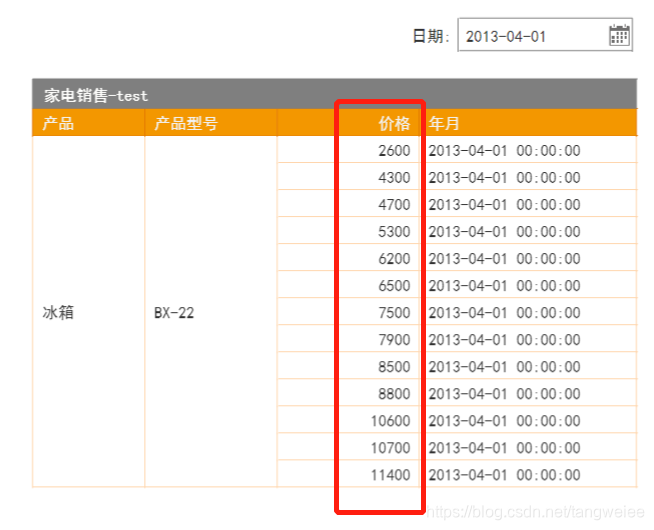Select the BX-22 model cell
Image resolution: width=654 pixels, height=530 pixels.
(211, 312)
